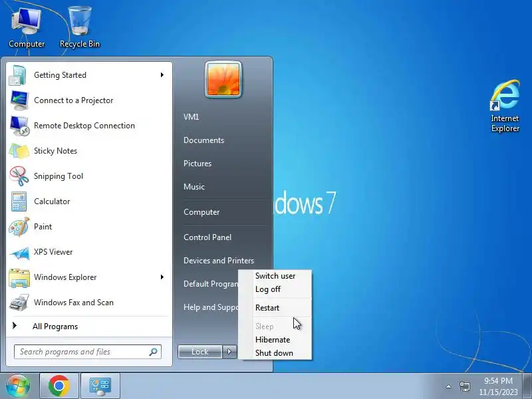532x399 pixels.
Task: Open Google Chrome from taskbar
Action: 59,386
